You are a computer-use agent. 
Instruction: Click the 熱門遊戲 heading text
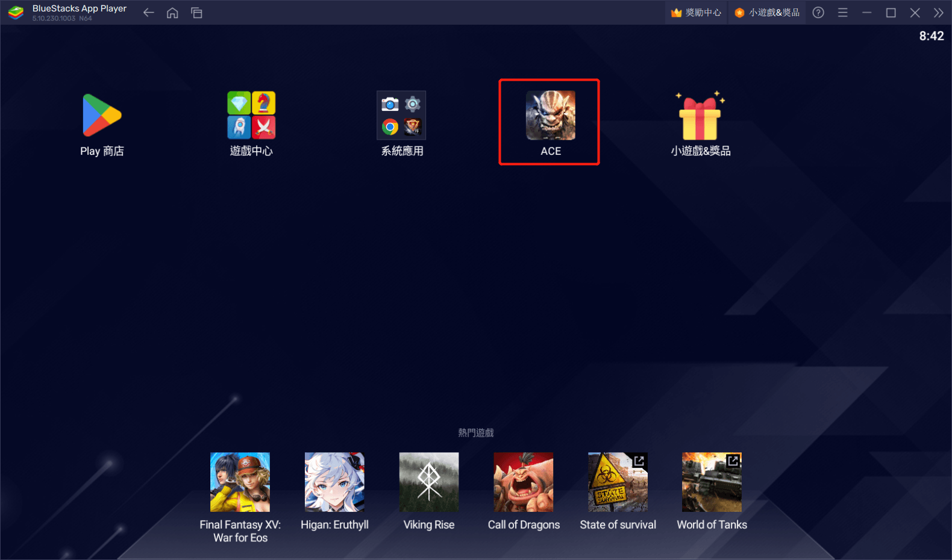tap(476, 432)
